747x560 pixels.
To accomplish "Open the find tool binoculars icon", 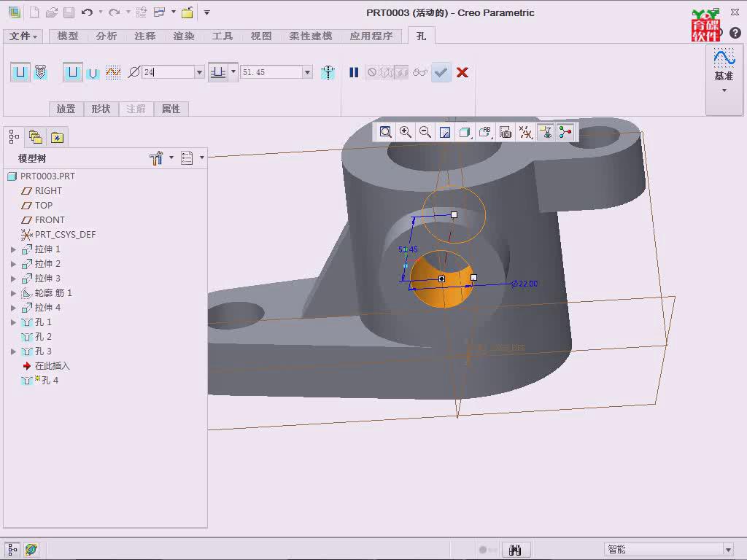I will coord(515,550).
